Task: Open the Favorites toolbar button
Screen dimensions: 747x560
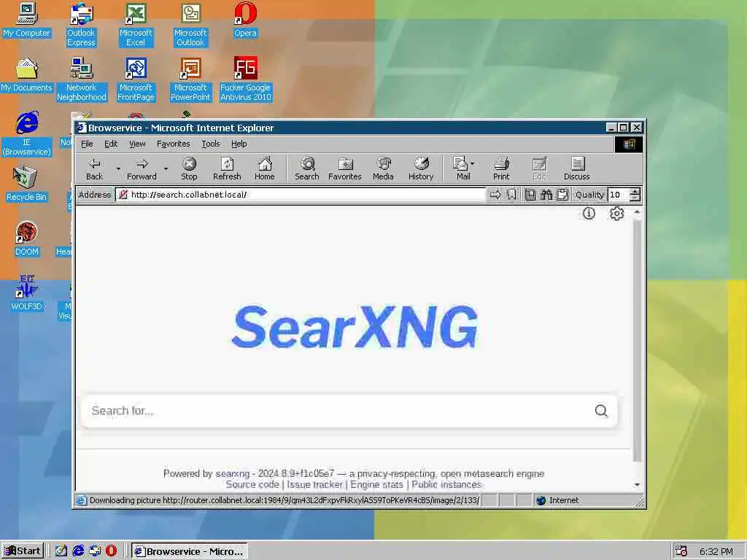Action: tap(345, 168)
